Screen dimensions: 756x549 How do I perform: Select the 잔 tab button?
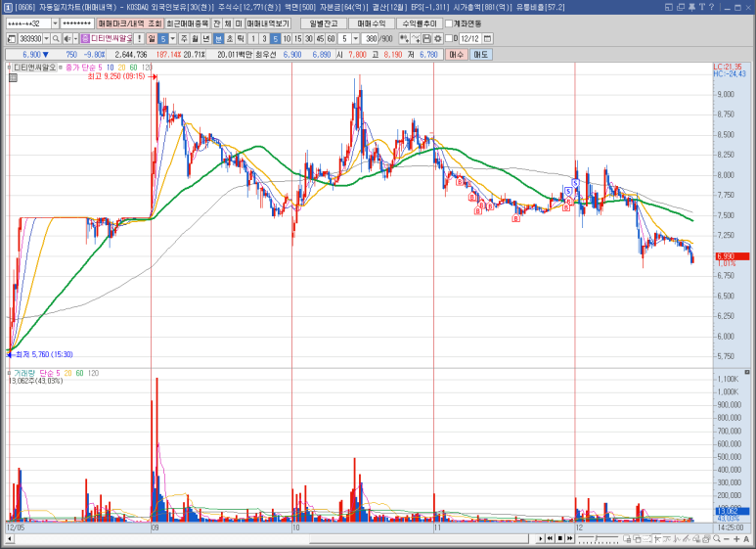tap(217, 23)
